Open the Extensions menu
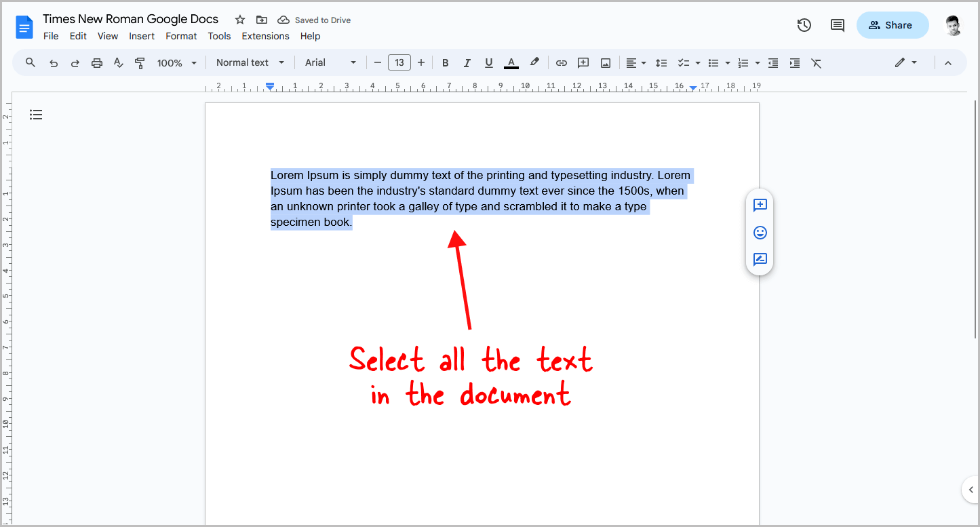 265,36
